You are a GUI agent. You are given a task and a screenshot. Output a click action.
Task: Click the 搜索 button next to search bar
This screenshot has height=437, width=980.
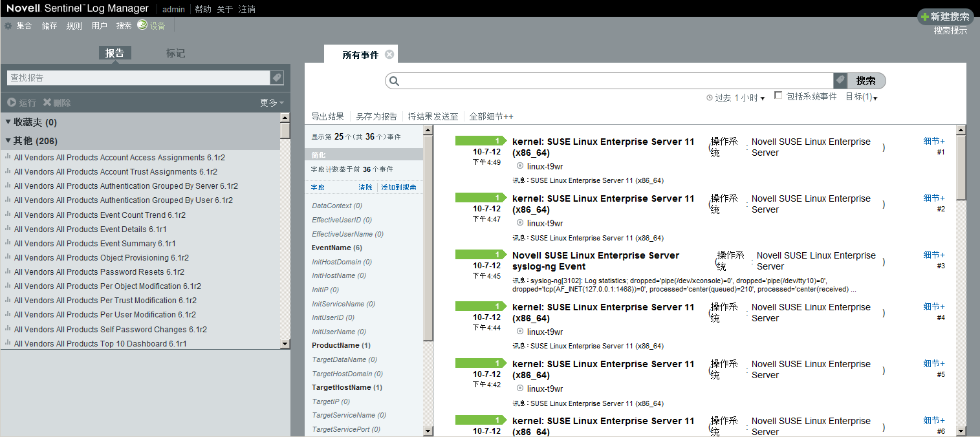[866, 81]
